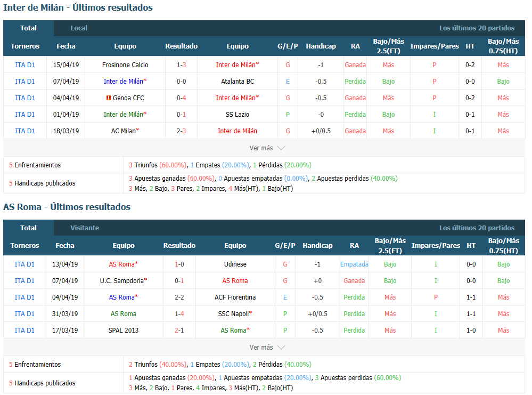The image size is (532, 395).
Task: Click the Empatada cell in the Udinese row
Action: point(354,264)
